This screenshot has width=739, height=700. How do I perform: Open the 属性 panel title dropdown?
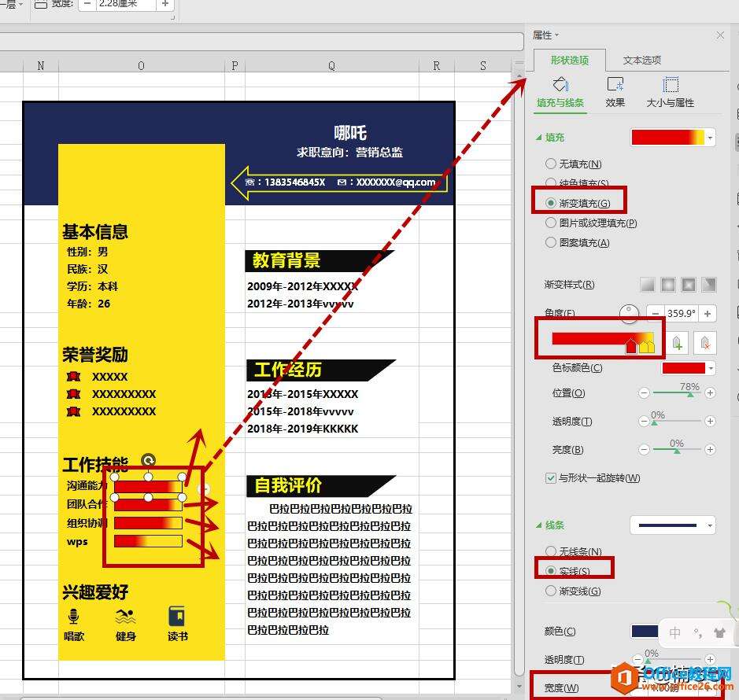545,35
